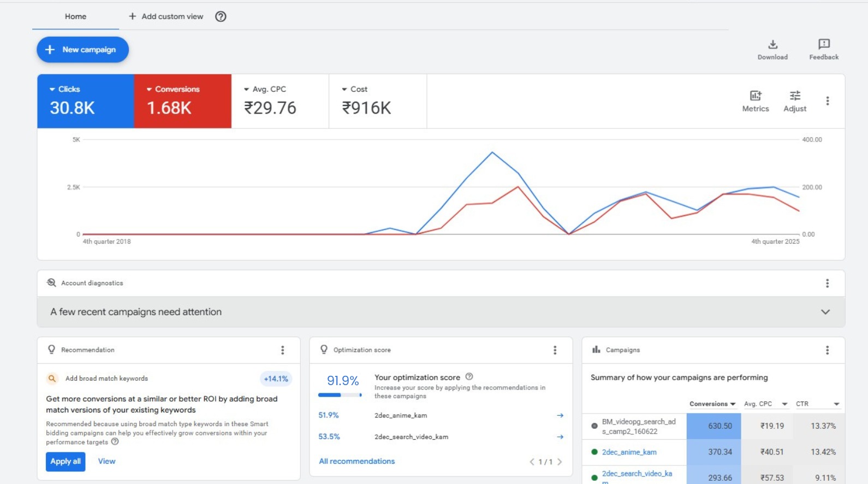Viewport: 868px width, 484px height.
Task: Click Add custom view tab
Action: (166, 16)
